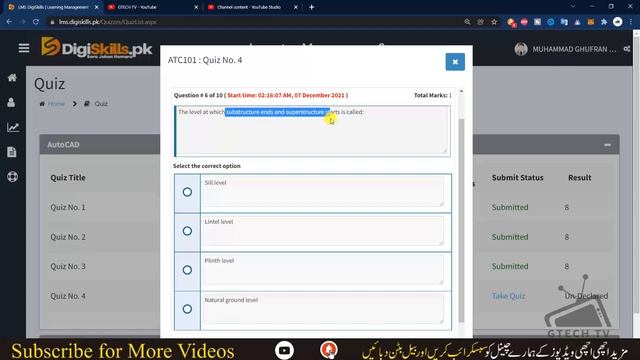640x360 pixels.
Task: Click the Submit Status column header
Action: pyautogui.click(x=517, y=178)
